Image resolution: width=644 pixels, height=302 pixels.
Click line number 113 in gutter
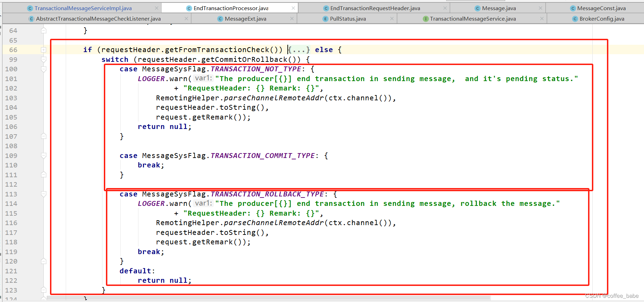(x=11, y=194)
